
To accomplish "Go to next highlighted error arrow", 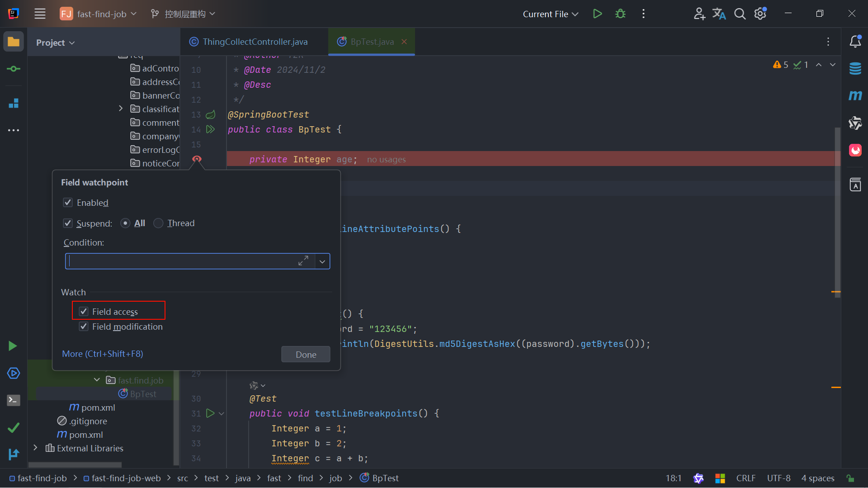I will click(833, 65).
